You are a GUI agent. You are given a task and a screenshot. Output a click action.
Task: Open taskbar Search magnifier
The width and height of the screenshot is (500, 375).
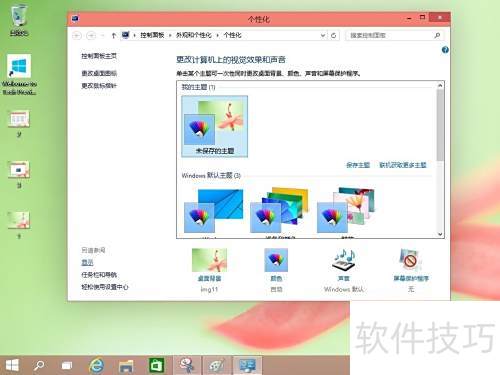(39, 365)
